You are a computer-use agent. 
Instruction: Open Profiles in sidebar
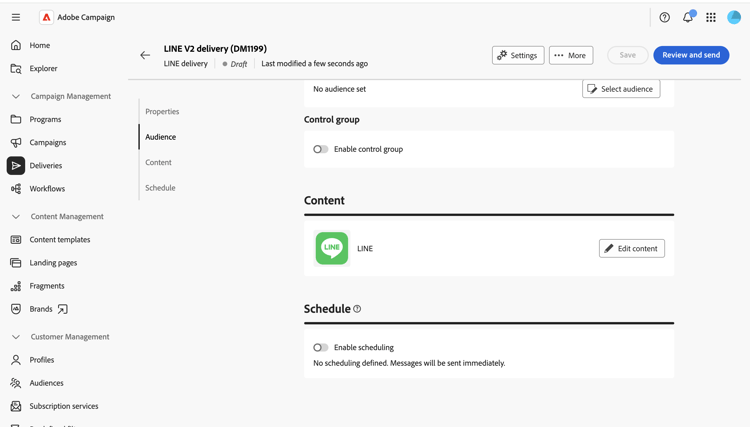coord(42,360)
